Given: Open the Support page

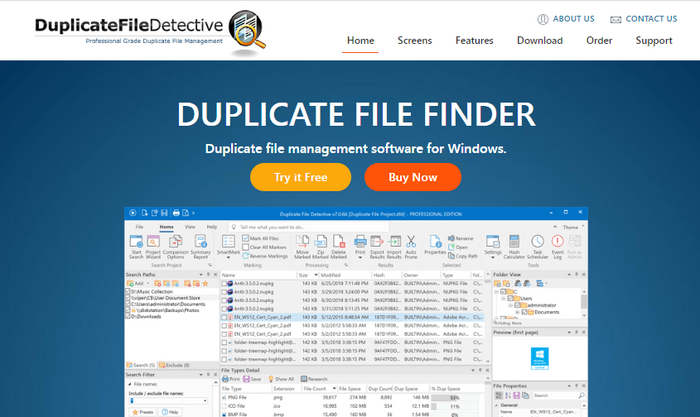Looking at the screenshot, I should point(654,41).
